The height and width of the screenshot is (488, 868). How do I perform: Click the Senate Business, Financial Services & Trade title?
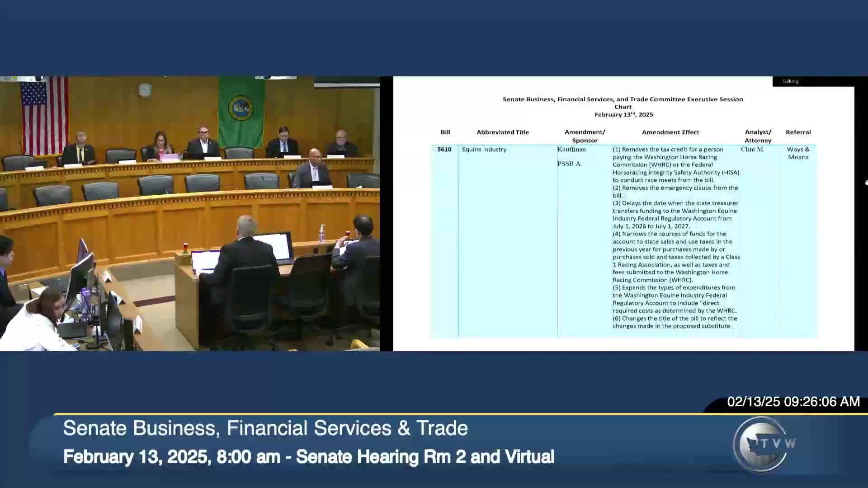(x=265, y=428)
